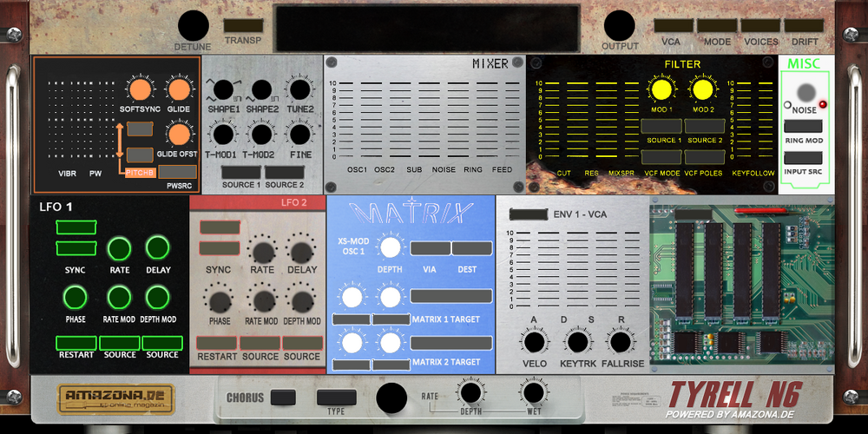Image resolution: width=868 pixels, height=434 pixels.
Task: Click the Velo knob
Action: tap(534, 341)
